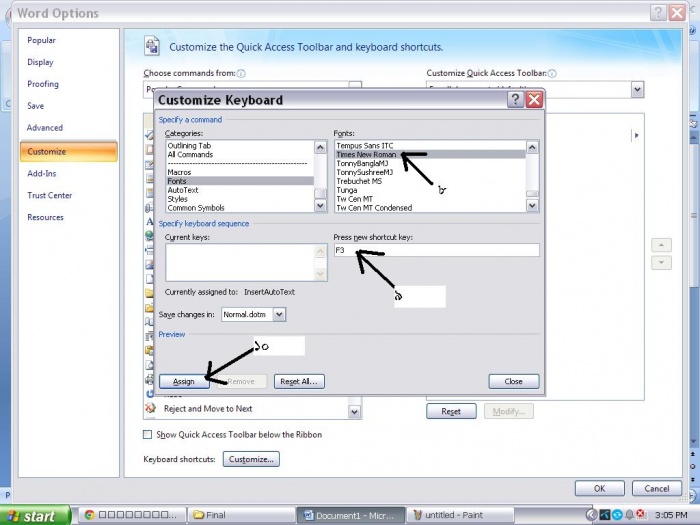Click the Reset button under toolbar list
This screenshot has height=525, width=700.
[451, 411]
